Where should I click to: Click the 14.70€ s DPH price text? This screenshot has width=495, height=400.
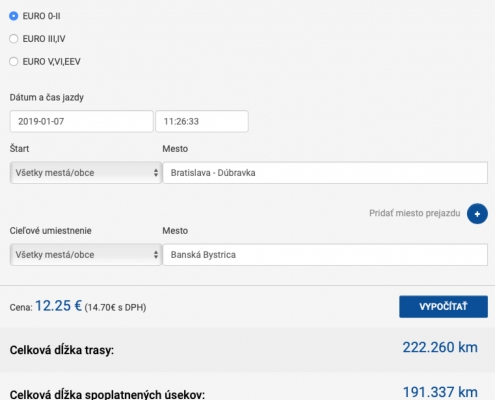[115, 307]
